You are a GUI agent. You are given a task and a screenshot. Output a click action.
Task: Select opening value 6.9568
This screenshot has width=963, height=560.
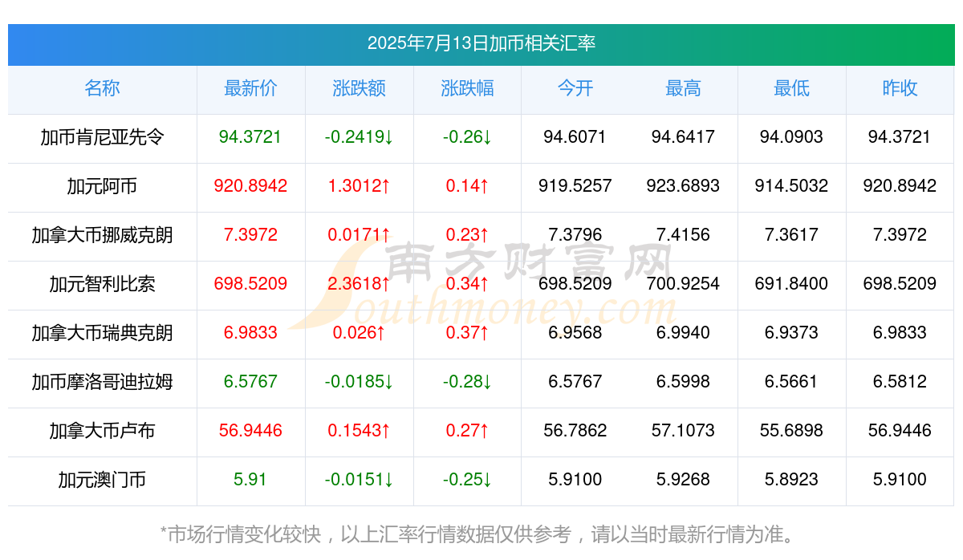575,333
